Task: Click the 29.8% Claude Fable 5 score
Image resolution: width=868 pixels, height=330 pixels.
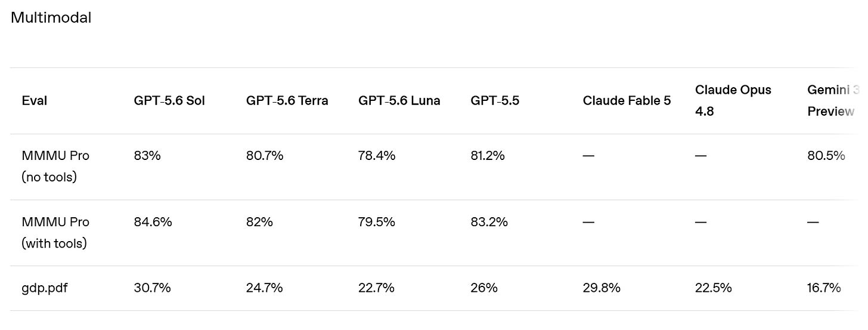Action: click(x=602, y=288)
